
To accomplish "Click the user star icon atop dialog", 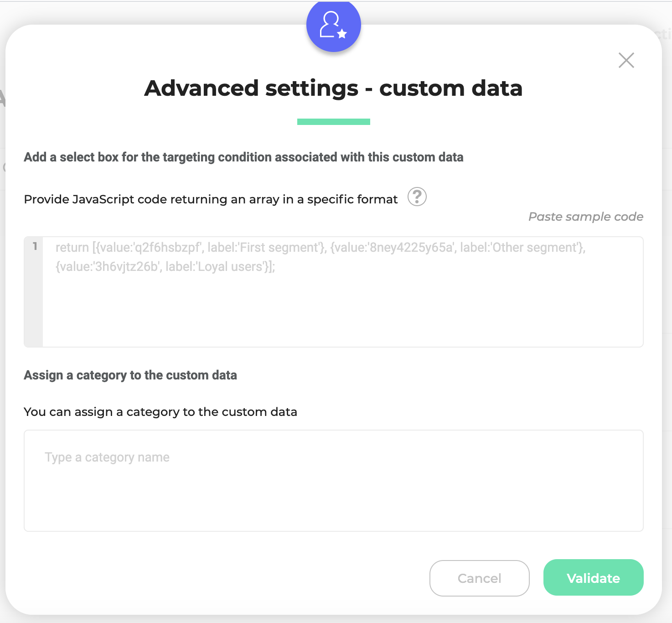I will tap(333, 25).
